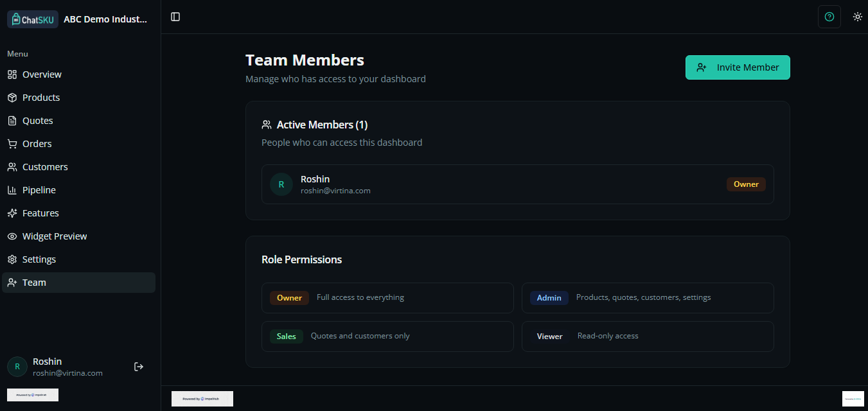Click the logout icon beside Roshin
Image resolution: width=868 pixels, height=411 pixels.
[x=138, y=366]
